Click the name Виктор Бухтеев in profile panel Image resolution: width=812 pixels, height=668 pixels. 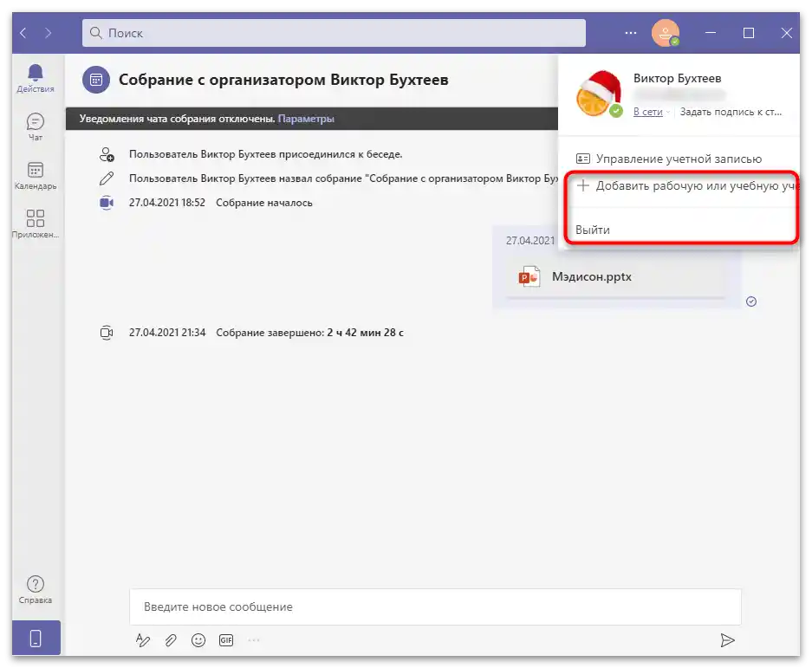pyautogui.click(x=678, y=78)
